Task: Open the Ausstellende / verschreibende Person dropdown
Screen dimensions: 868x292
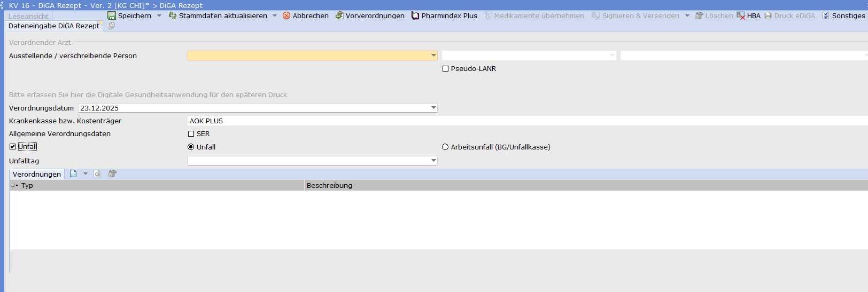Action: pos(433,56)
